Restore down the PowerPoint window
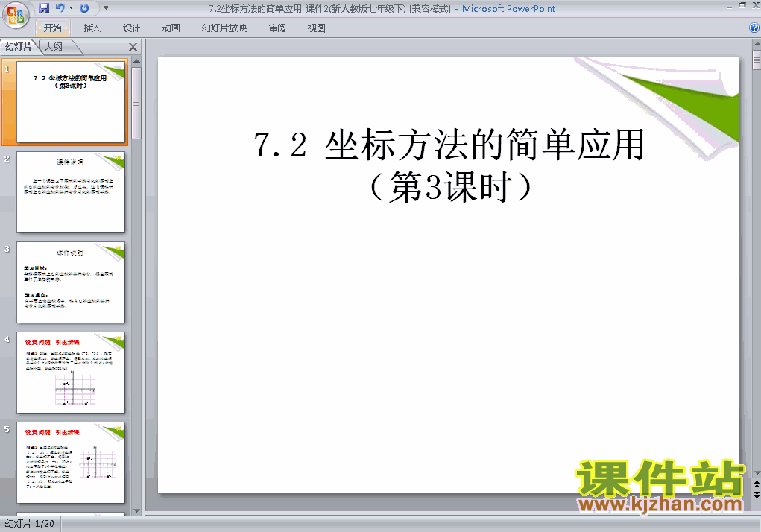 742,5
